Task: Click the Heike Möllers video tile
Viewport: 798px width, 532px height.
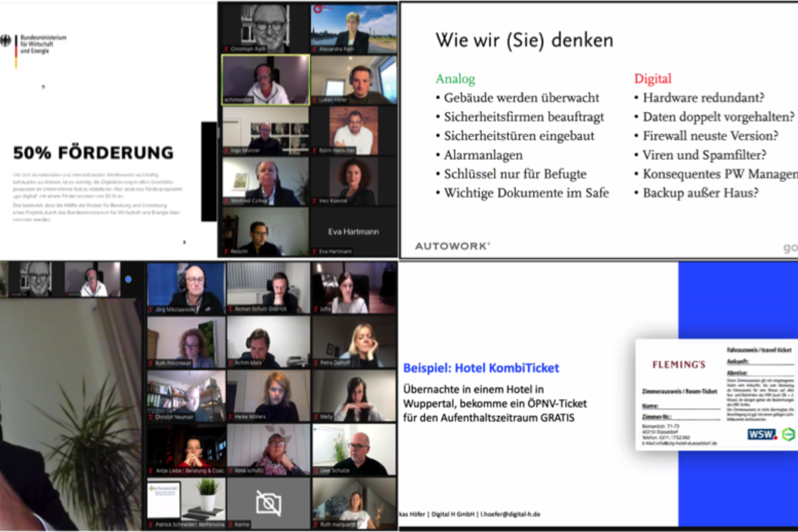Action: click(x=268, y=396)
